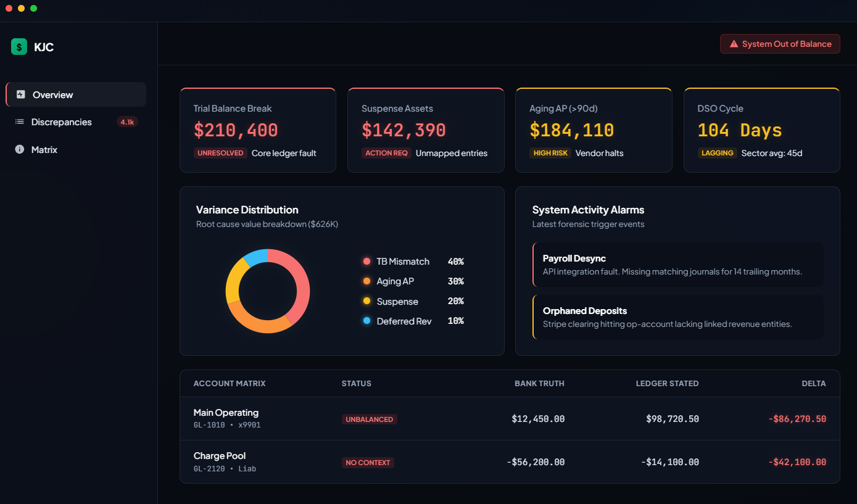Click the ACCOUNT MATRIX column header
The image size is (857, 504).
[x=230, y=383]
